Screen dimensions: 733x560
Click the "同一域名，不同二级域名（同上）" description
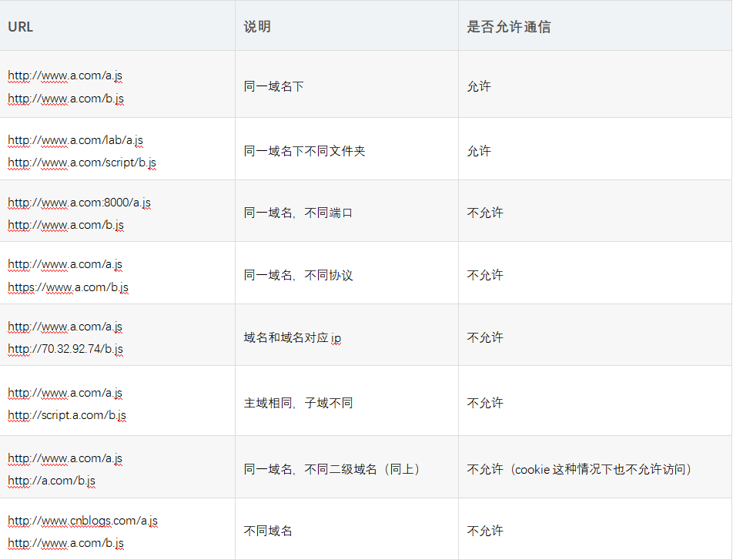(333, 469)
